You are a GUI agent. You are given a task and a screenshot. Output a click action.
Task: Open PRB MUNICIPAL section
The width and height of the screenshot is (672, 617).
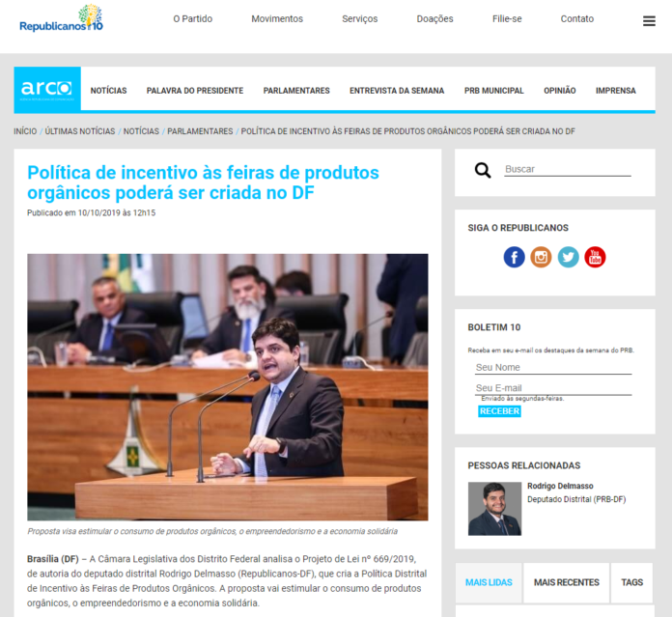(493, 91)
